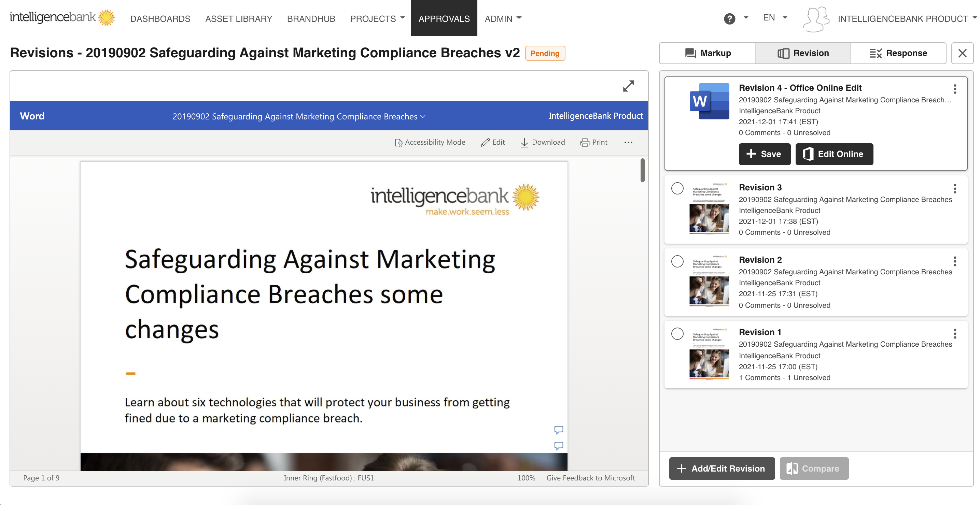Click the lower comment bubble on the page
This screenshot has height=505, width=980.
558,446
